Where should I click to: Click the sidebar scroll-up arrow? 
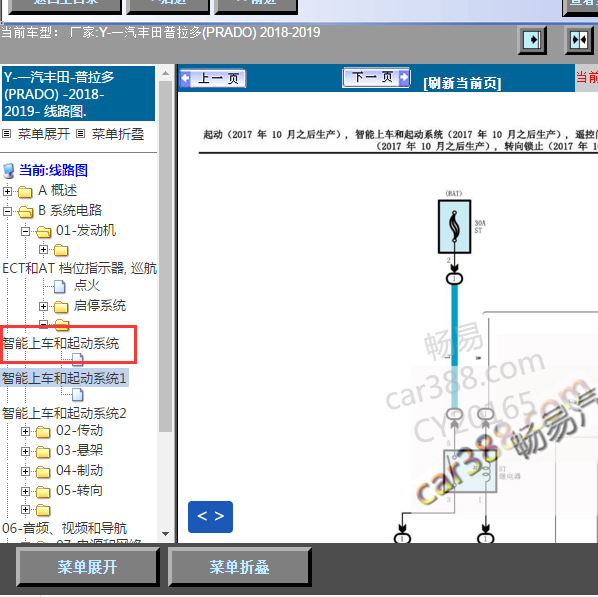pyautogui.click(x=166, y=73)
